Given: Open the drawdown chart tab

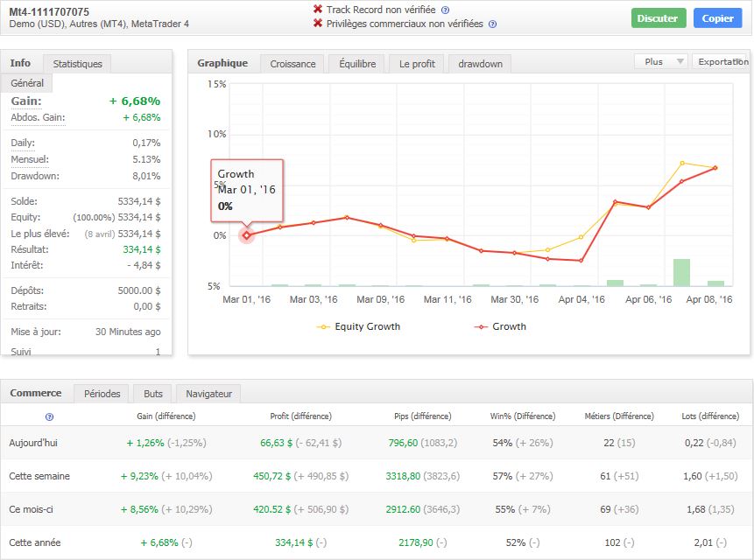Looking at the screenshot, I should point(481,64).
